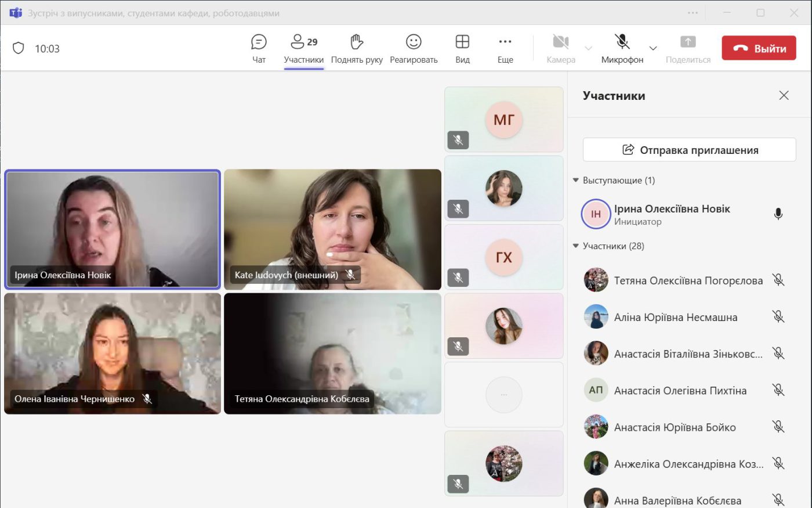
Task: Raise hand with Поднять руку icon
Action: point(357,42)
